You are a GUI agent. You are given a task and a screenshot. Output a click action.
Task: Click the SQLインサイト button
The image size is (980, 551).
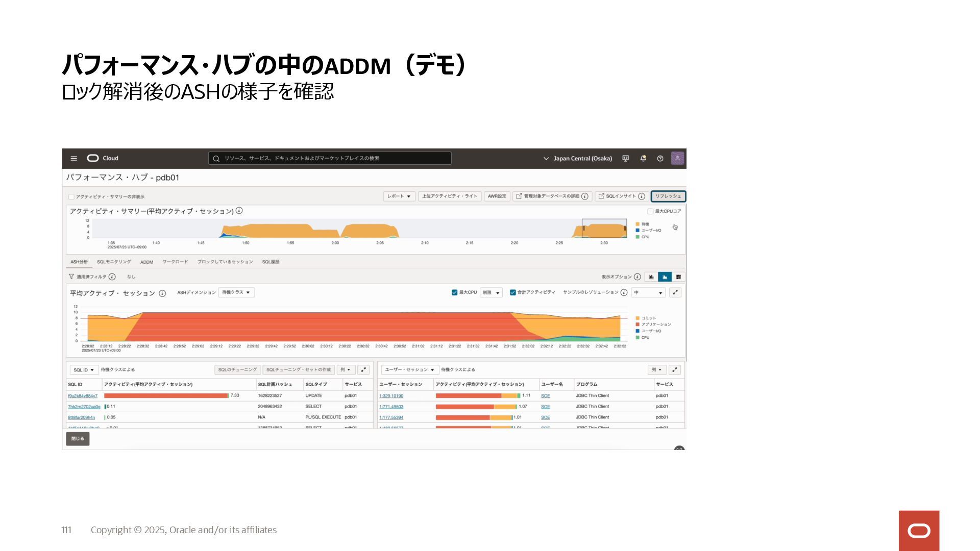[x=622, y=196]
